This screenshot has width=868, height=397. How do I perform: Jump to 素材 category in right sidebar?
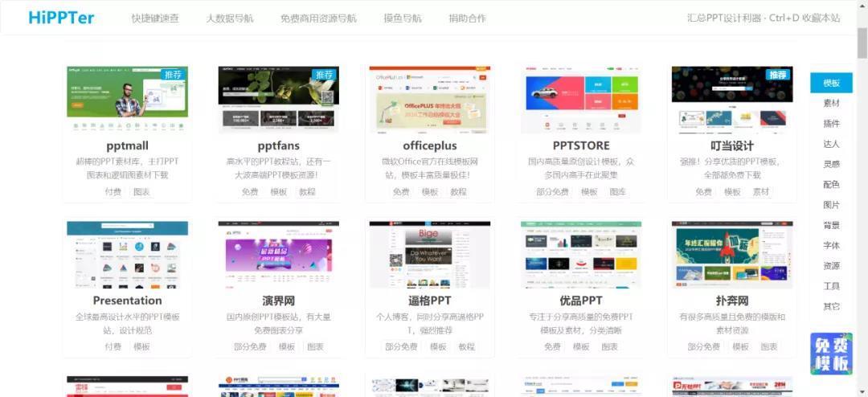831,104
